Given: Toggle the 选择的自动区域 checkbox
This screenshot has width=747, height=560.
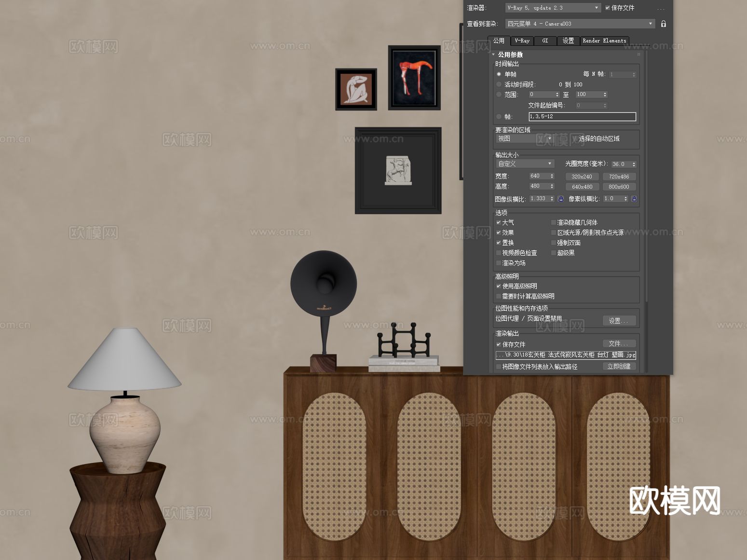Looking at the screenshot, I should click(575, 138).
